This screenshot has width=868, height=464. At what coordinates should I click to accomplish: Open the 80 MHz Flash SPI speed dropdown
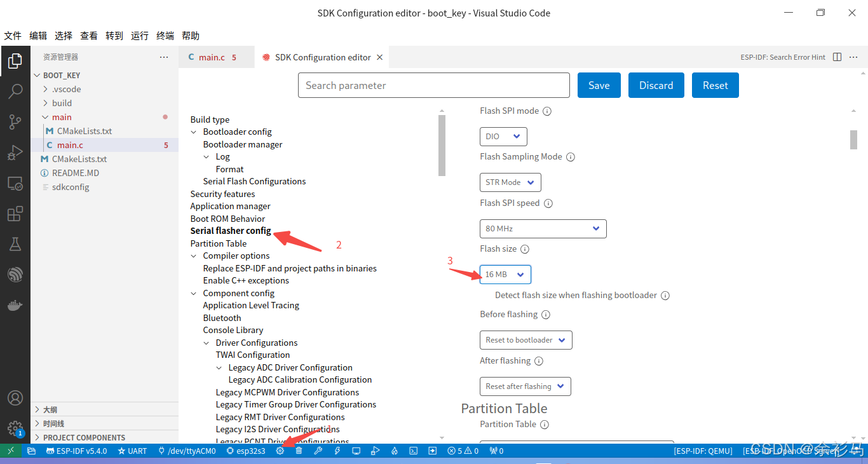(543, 229)
